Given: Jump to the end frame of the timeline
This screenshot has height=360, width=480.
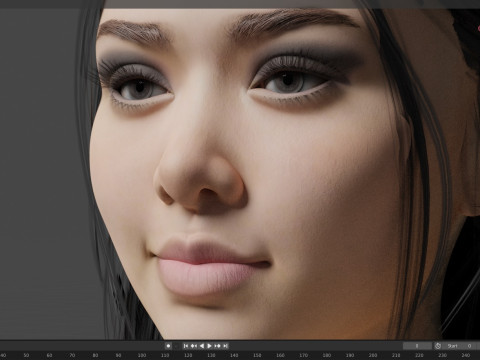Looking at the screenshot, I should point(225,346).
